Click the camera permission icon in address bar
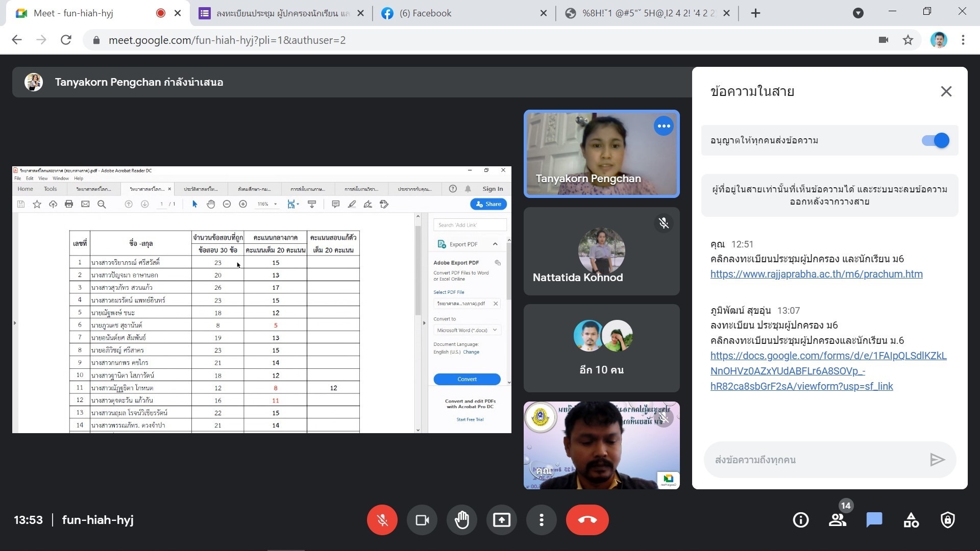 click(x=884, y=40)
